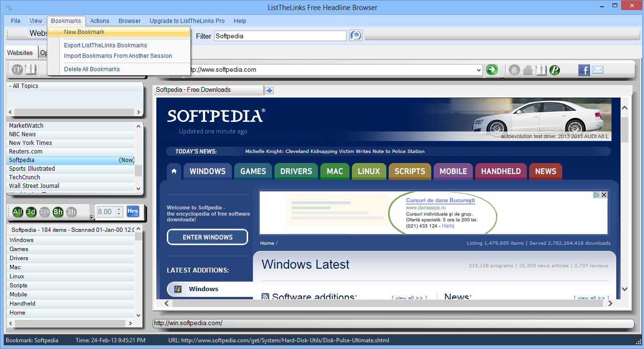Click inside the Filter text field
Screen dimensions: 644x349
click(280, 36)
